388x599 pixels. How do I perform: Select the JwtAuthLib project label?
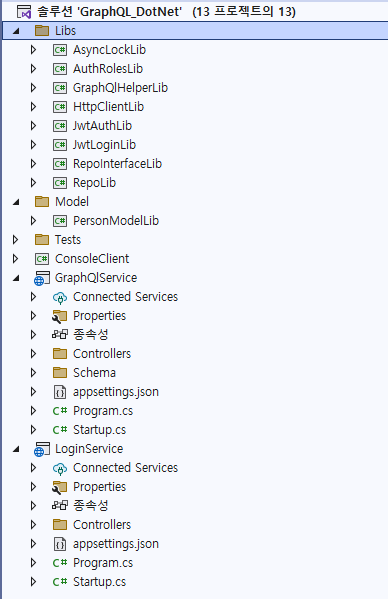(x=102, y=126)
